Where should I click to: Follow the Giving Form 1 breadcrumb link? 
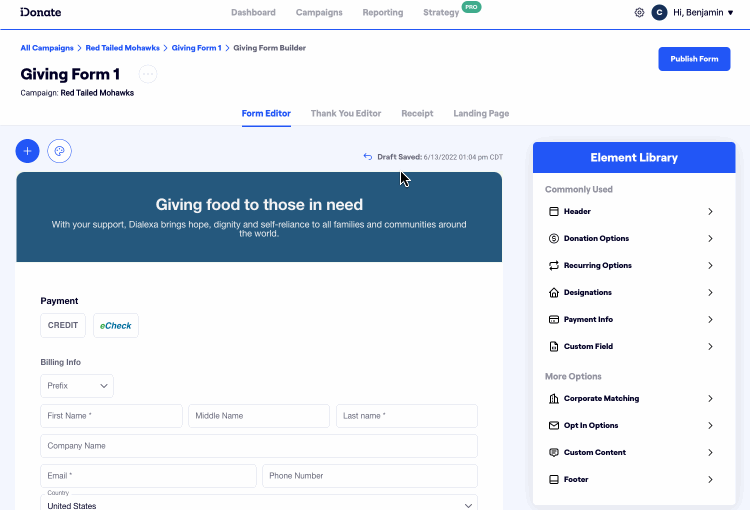tap(197, 48)
